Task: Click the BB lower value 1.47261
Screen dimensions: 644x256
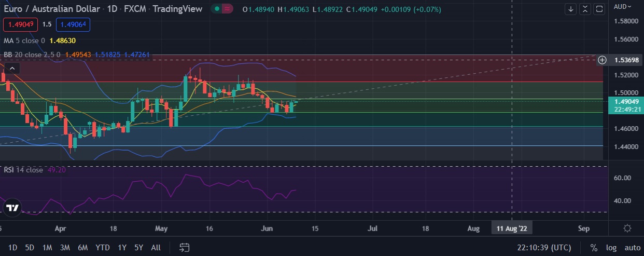Action: (137, 54)
